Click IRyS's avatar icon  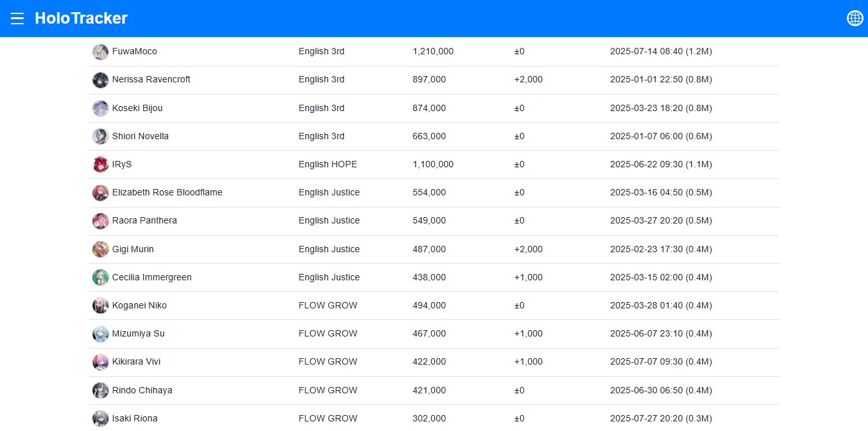coord(100,165)
